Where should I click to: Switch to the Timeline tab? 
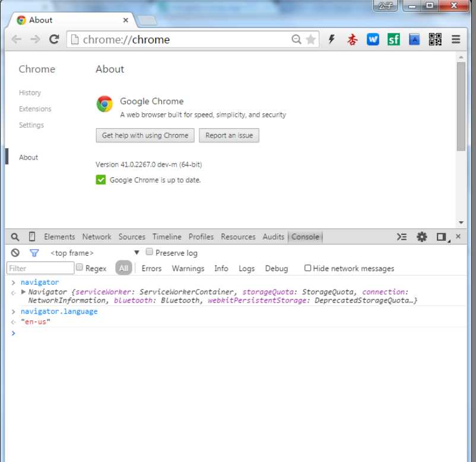(x=167, y=237)
